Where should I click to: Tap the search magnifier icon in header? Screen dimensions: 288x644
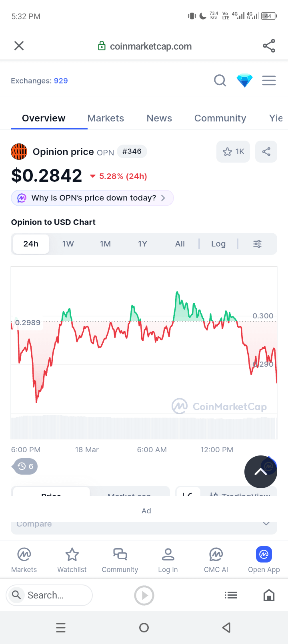pos(220,81)
